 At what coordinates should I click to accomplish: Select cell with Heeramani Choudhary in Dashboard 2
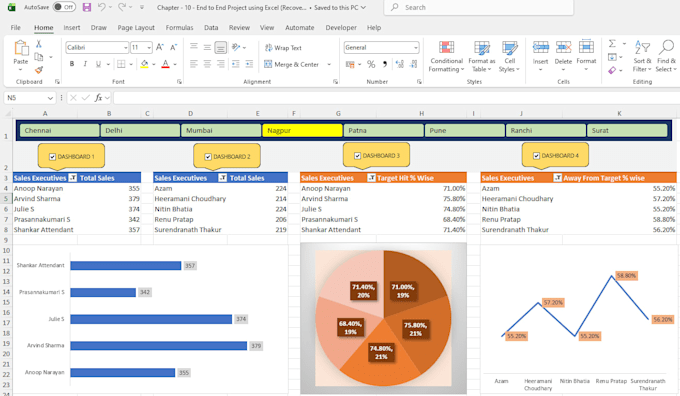[x=190, y=199]
